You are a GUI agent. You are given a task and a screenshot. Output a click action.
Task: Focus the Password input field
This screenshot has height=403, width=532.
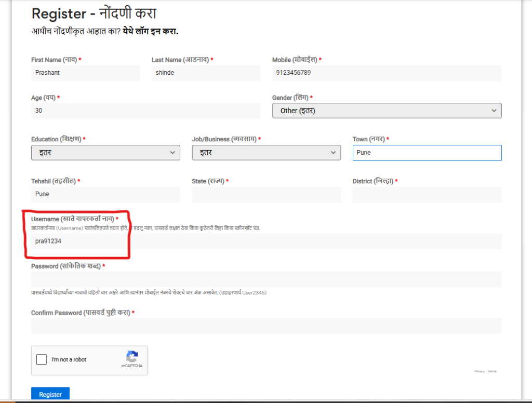[266, 279]
